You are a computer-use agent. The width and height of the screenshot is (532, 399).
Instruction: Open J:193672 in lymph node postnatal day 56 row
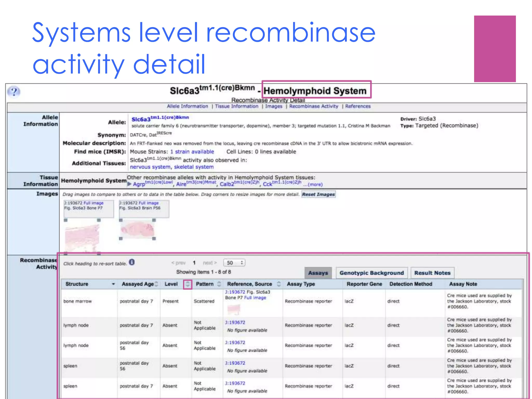click(x=235, y=343)
